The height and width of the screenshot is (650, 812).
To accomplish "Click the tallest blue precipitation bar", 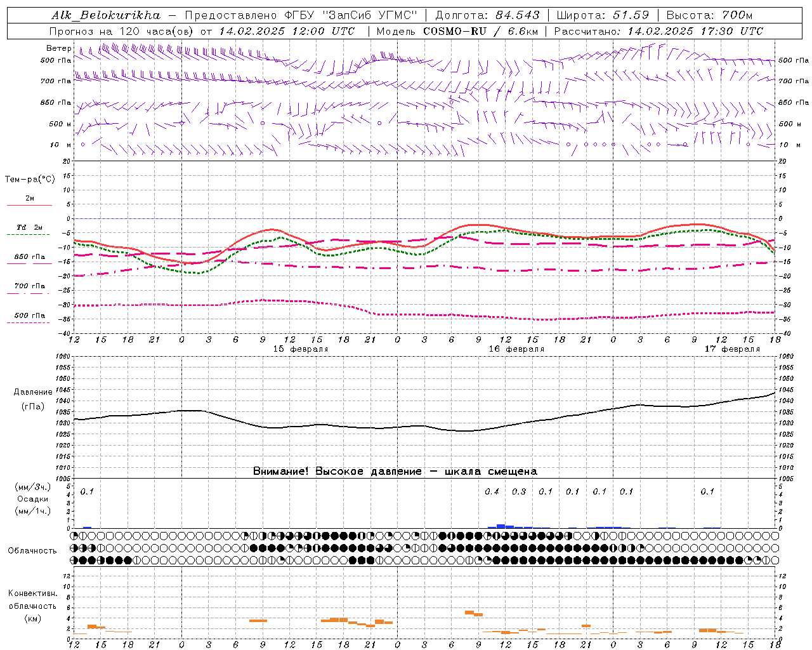I will click(x=501, y=526).
